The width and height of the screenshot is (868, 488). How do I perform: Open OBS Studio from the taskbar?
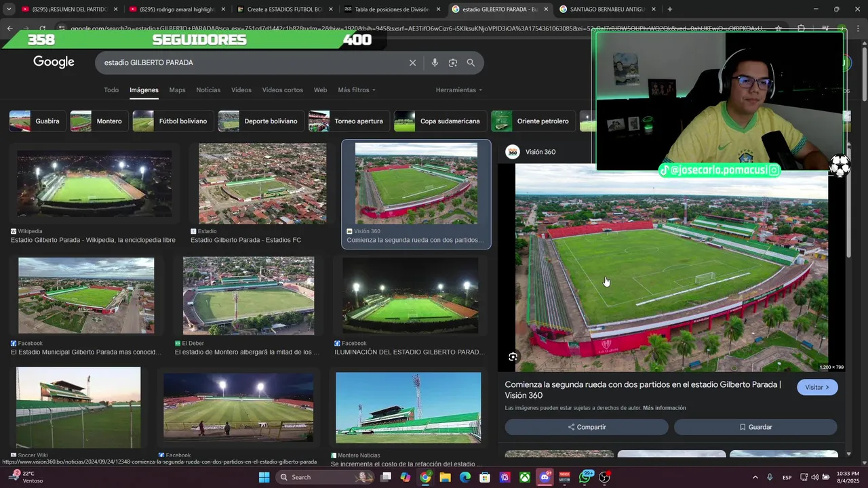point(604,477)
